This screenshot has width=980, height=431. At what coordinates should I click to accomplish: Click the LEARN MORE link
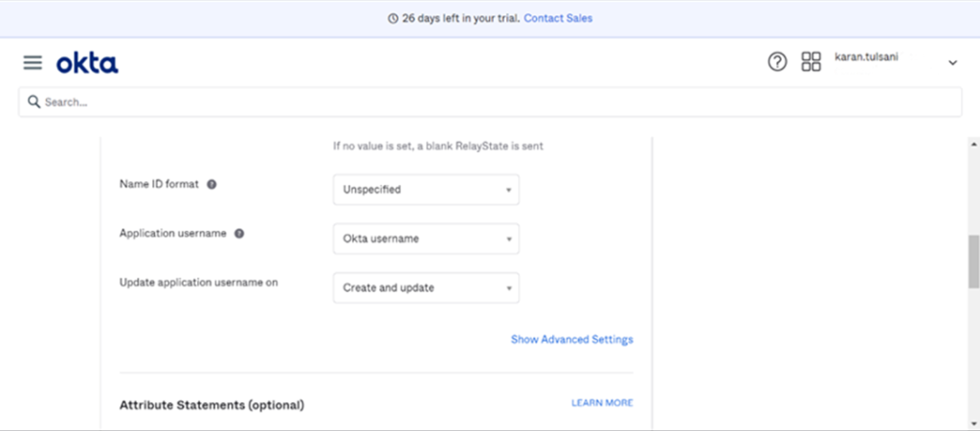click(x=602, y=403)
